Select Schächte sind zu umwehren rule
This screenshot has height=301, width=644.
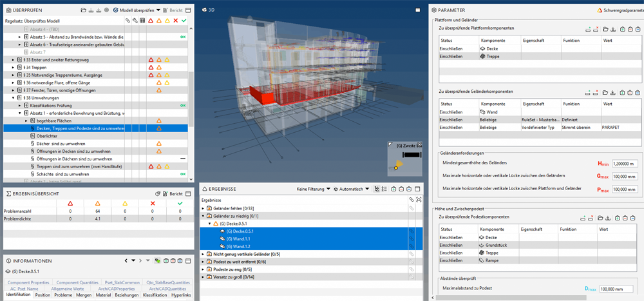62,175
